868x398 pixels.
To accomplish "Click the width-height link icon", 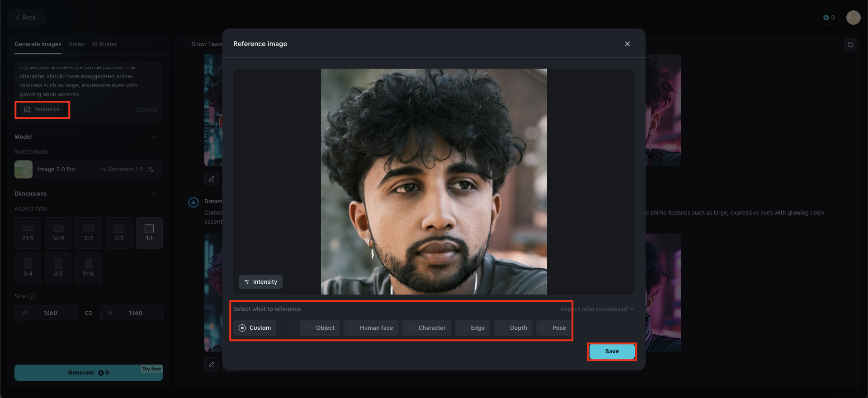I will pyautogui.click(x=89, y=313).
